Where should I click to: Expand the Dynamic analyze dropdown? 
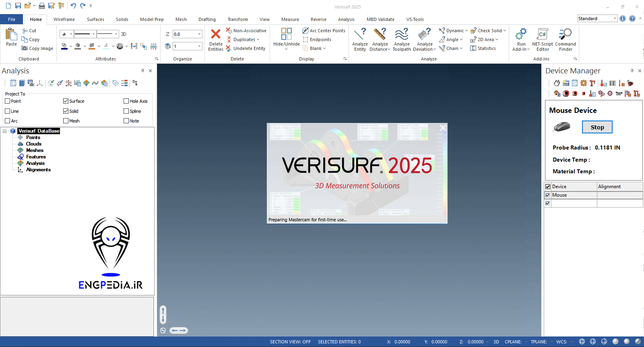[x=466, y=31]
